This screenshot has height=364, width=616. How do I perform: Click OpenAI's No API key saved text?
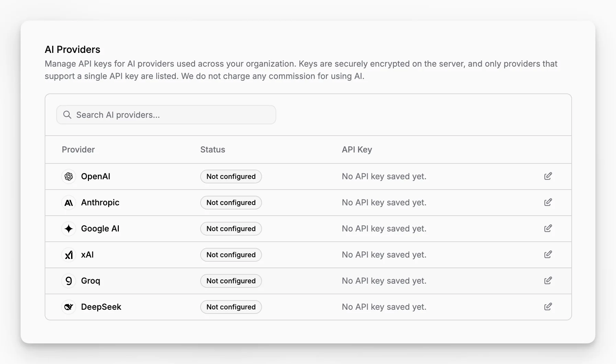point(384,177)
